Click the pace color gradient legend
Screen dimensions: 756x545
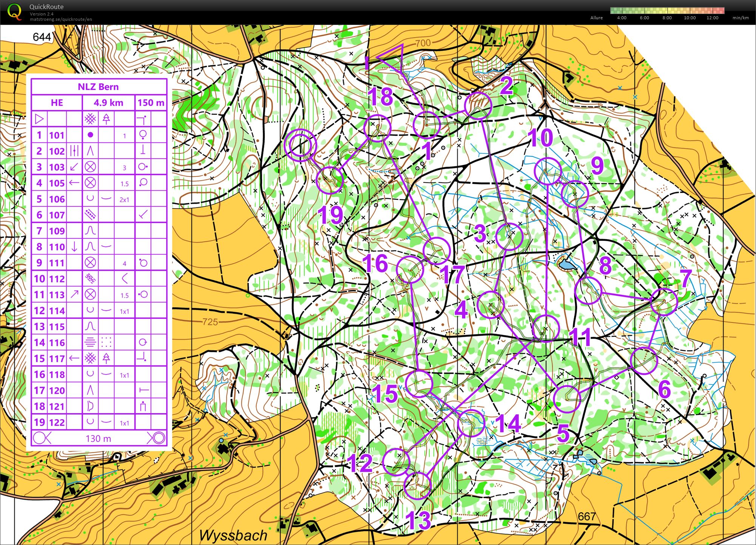pos(667,10)
